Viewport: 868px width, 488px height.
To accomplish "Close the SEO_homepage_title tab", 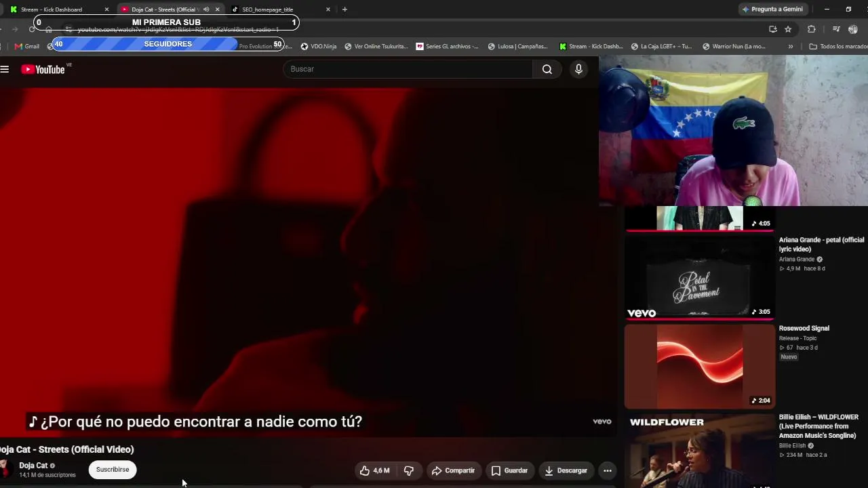I will click(x=328, y=9).
